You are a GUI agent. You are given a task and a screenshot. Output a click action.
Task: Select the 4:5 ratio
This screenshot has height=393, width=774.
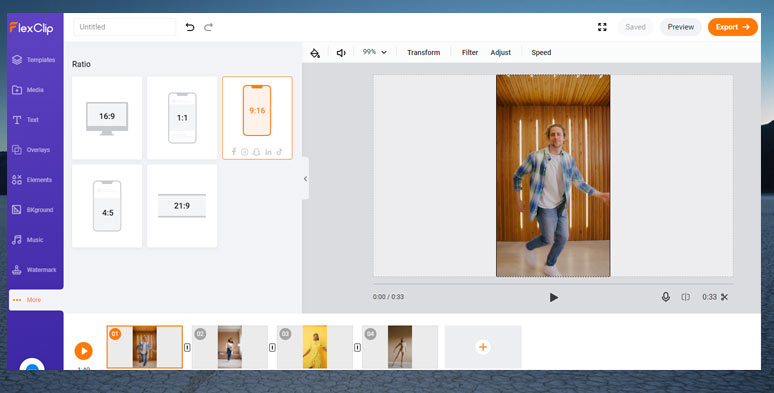tap(107, 206)
